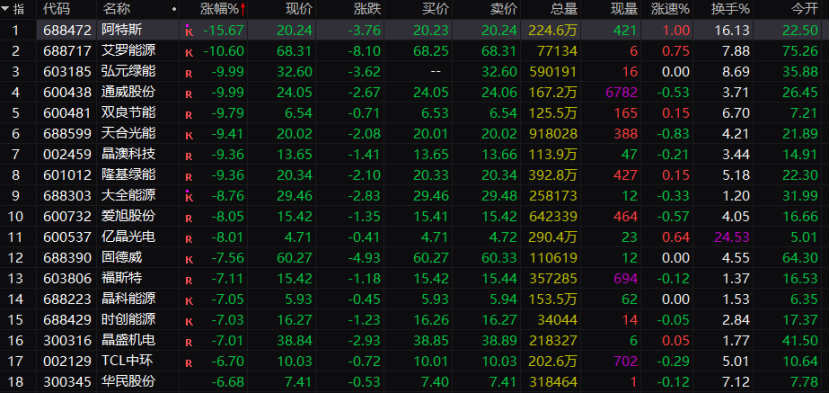Click the 24.53 turnover value for 亿晶光电

pyautogui.click(x=732, y=237)
